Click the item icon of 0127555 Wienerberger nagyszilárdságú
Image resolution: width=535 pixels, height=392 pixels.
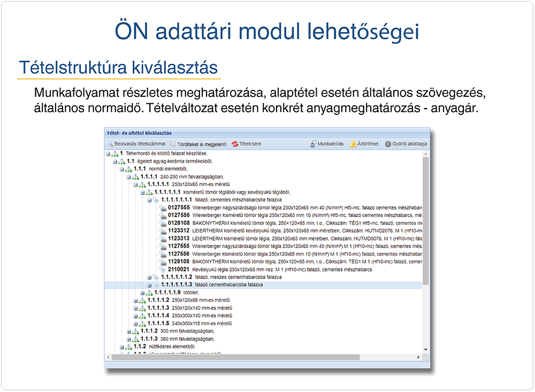(163, 208)
